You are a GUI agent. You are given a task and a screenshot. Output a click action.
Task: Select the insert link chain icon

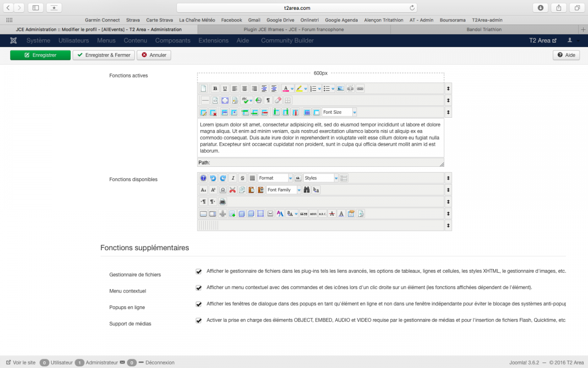click(360, 88)
